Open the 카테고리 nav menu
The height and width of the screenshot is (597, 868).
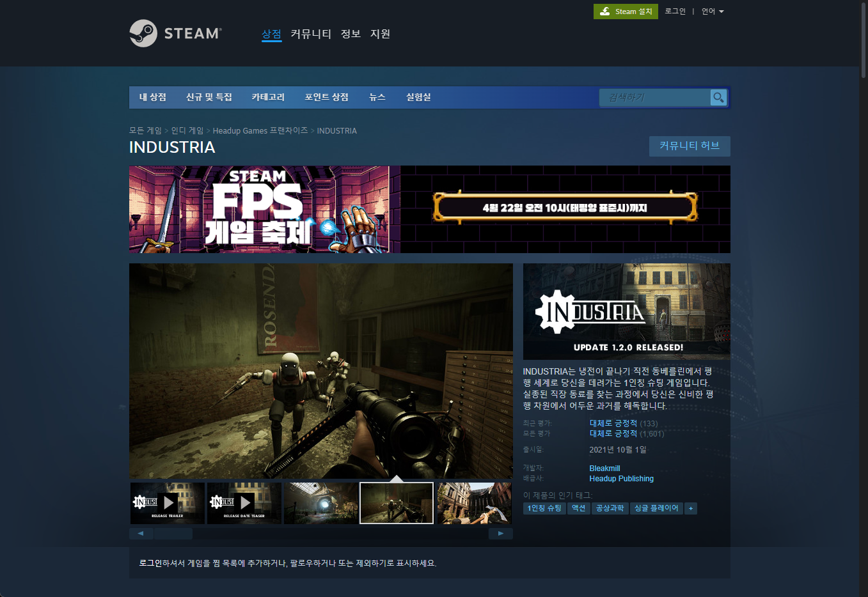[x=268, y=97]
